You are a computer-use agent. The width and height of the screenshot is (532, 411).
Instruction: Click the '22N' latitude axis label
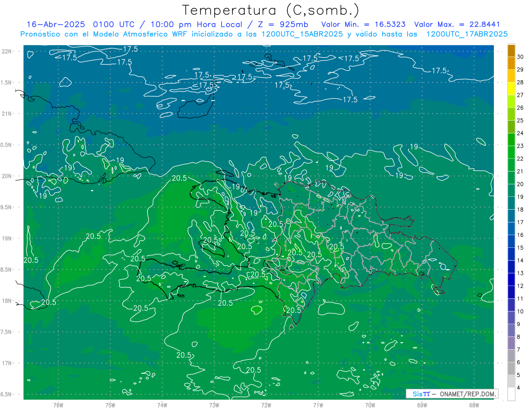(x=7, y=51)
